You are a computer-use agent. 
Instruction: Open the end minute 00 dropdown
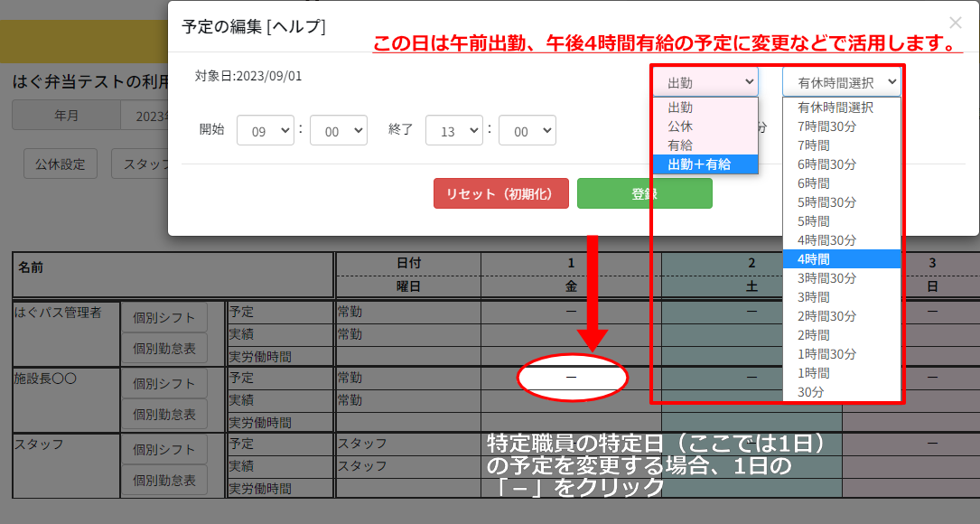(527, 130)
